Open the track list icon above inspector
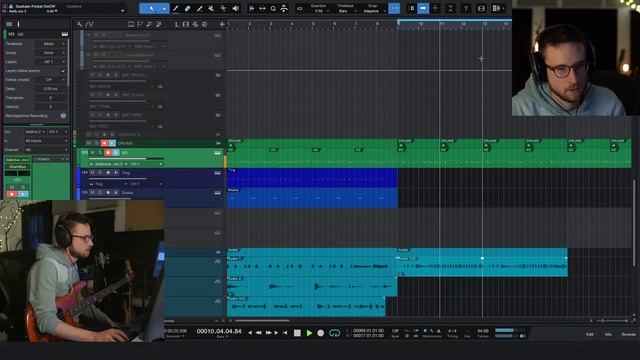 click(x=9, y=24)
